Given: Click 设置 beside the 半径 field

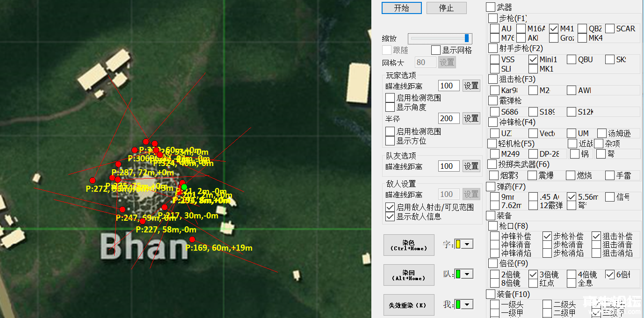Looking at the screenshot, I should click(471, 118).
